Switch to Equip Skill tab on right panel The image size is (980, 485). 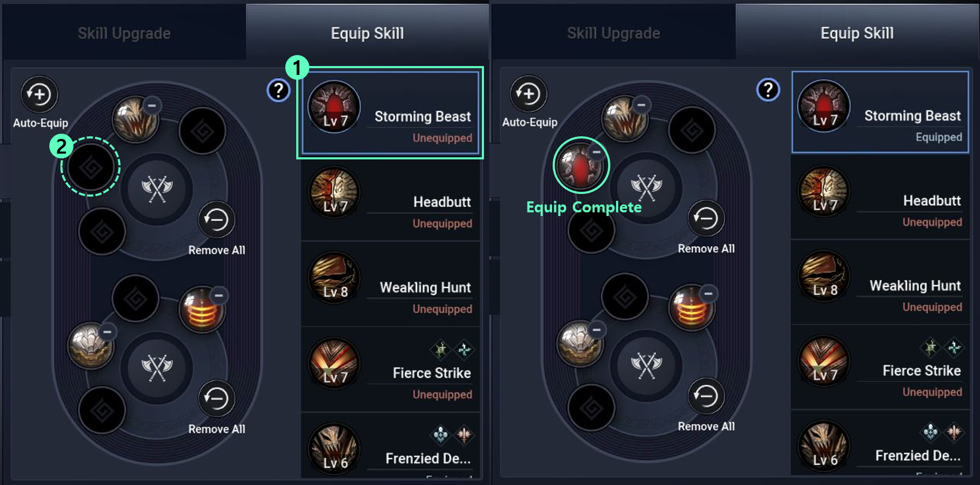(x=857, y=33)
